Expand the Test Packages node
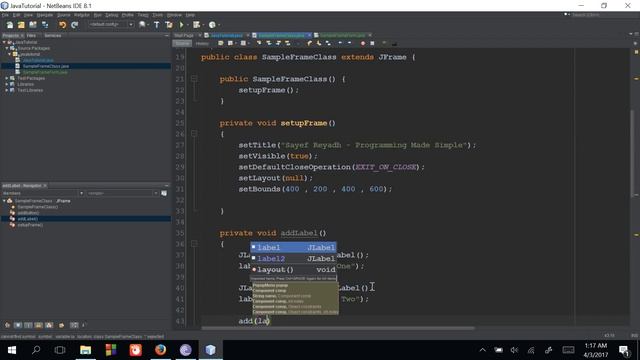The width and height of the screenshot is (640, 360). click(7, 78)
